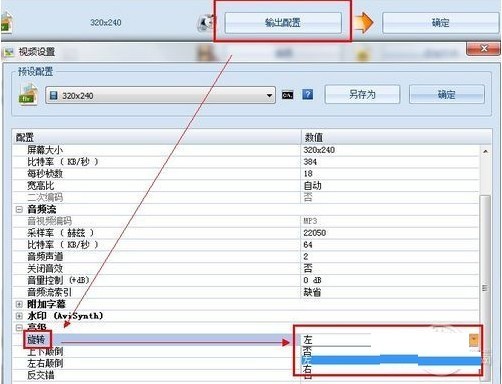This screenshot has width=502, height=384.
Task: Click the settings list scroll-up arrow
Action: point(485,151)
